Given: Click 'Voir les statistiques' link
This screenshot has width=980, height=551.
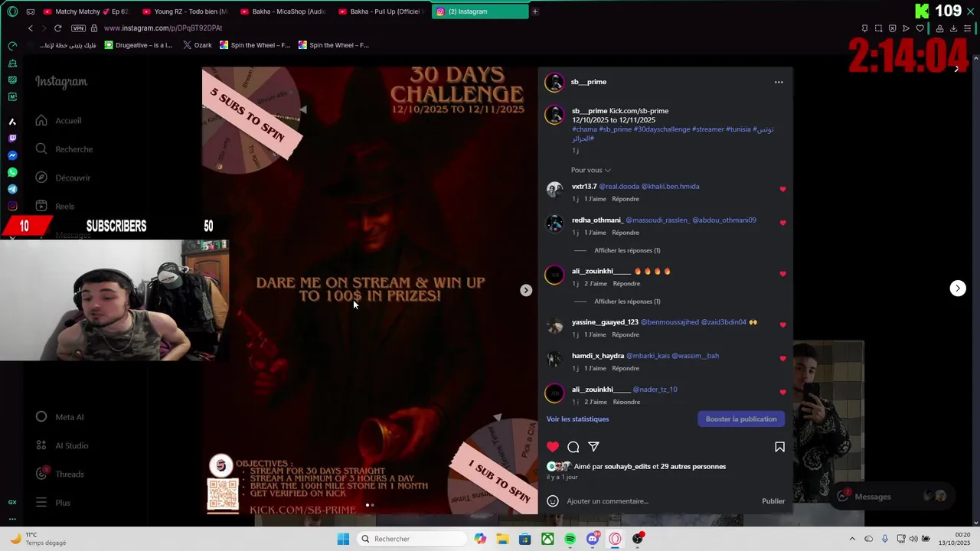Looking at the screenshot, I should coord(577,419).
